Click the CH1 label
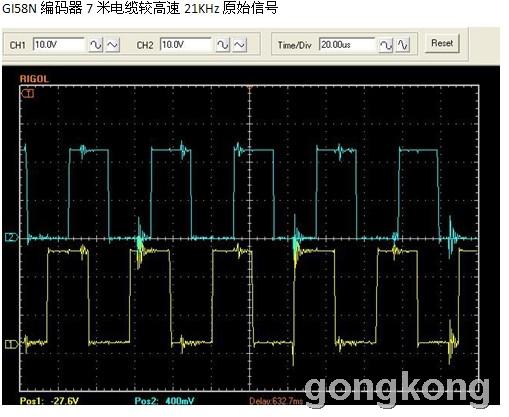509x417 pixels. click(18, 45)
